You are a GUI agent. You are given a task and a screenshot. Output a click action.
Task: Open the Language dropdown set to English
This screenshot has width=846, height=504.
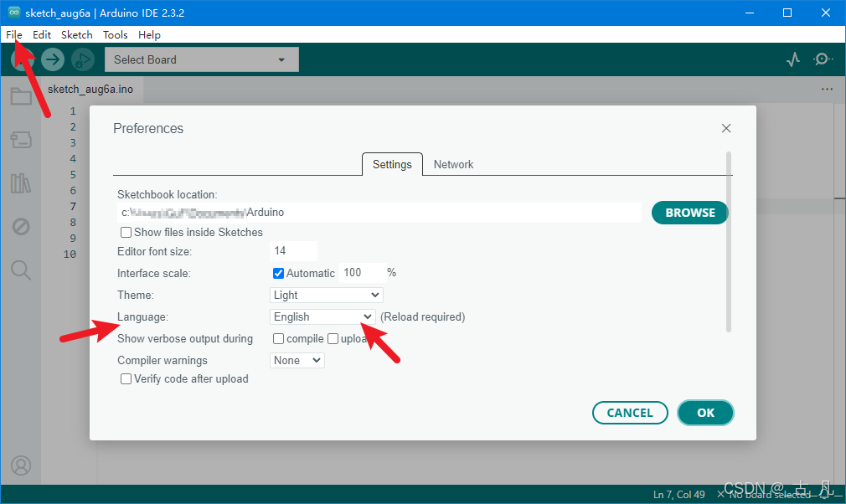tap(322, 317)
